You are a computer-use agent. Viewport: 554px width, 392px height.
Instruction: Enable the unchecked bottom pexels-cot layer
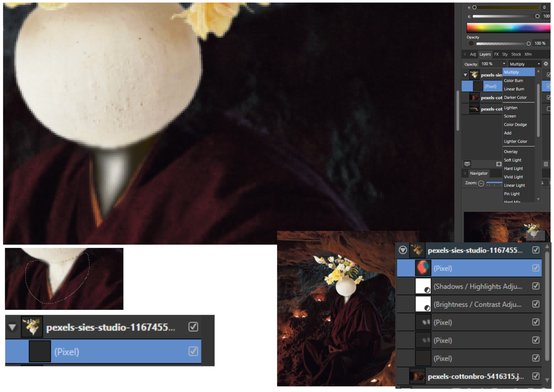click(549, 109)
